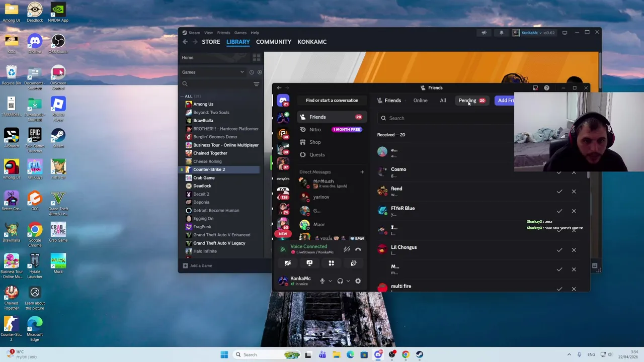Select Counter-Strike 2 in Steam library
Viewport: 644px width, 362px height.
221,169
